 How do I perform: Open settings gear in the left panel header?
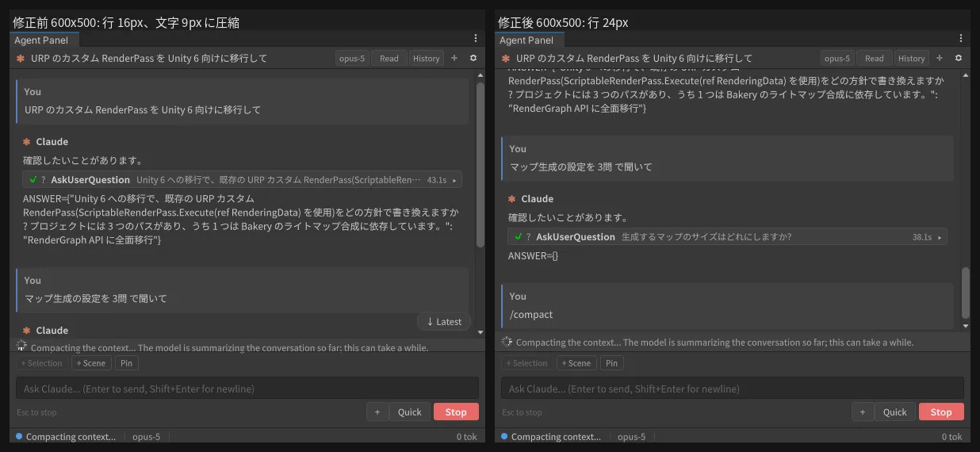[x=473, y=58]
